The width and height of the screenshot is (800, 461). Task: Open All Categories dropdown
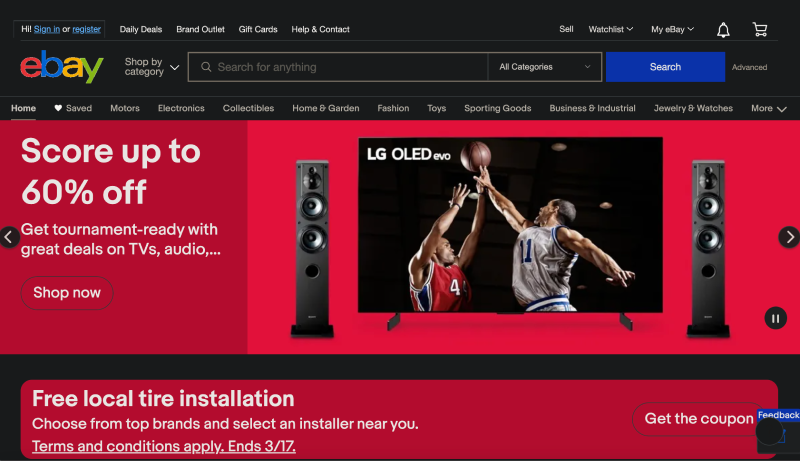[x=544, y=67]
